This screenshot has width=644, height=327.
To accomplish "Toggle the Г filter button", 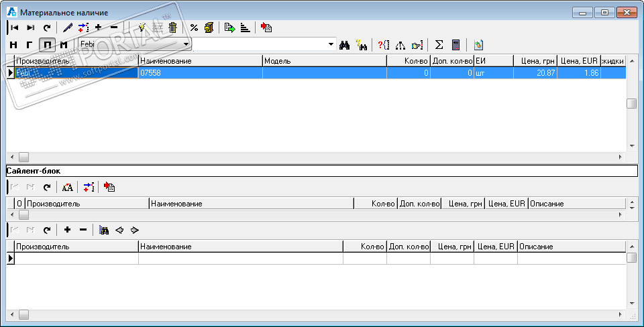I will pyautogui.click(x=30, y=45).
